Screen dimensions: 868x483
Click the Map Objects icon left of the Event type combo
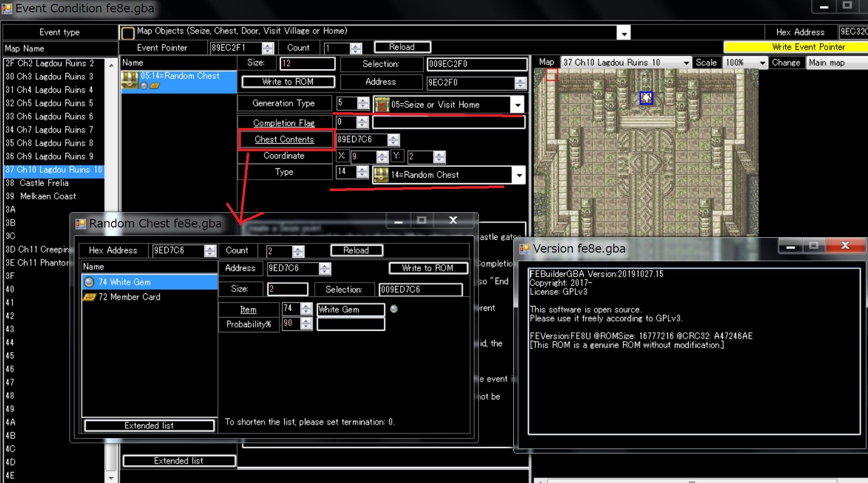click(x=128, y=32)
